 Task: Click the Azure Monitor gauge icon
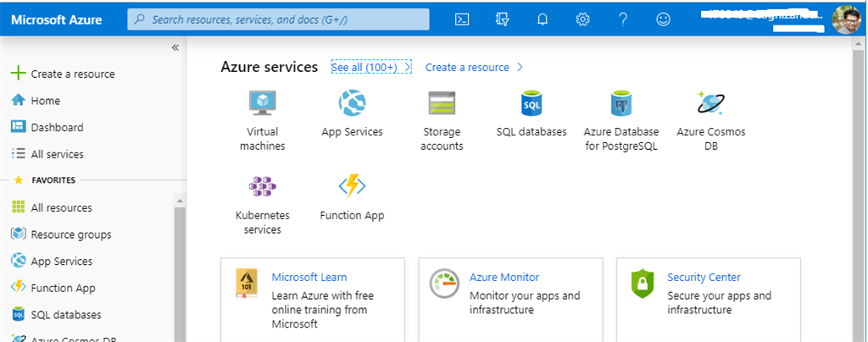444,284
